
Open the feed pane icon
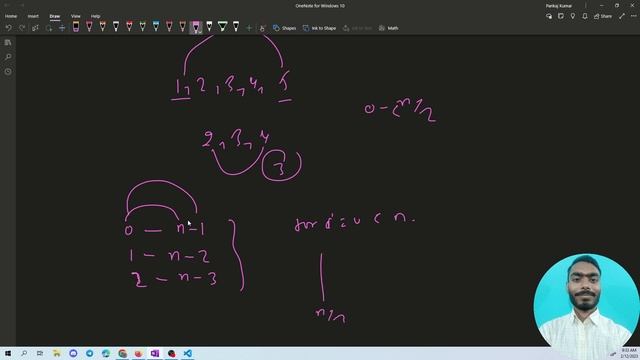click(561, 16)
